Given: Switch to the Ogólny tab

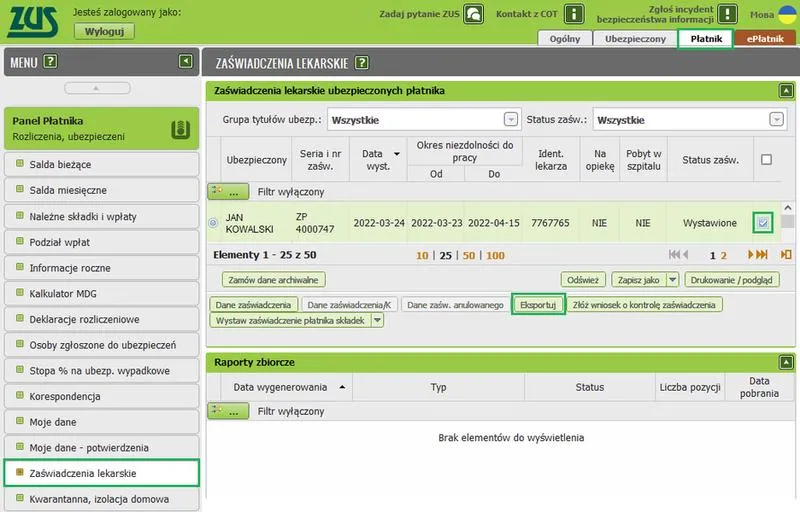Looking at the screenshot, I should pyautogui.click(x=565, y=39).
